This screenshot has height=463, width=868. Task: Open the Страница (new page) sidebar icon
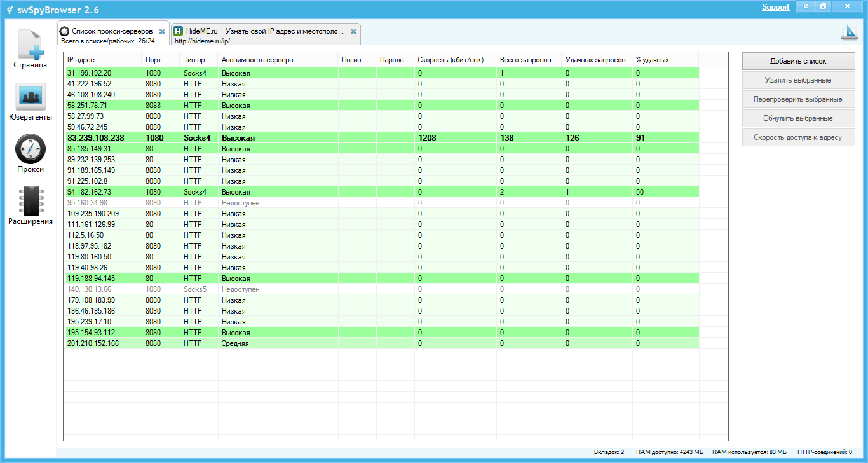[x=31, y=43]
